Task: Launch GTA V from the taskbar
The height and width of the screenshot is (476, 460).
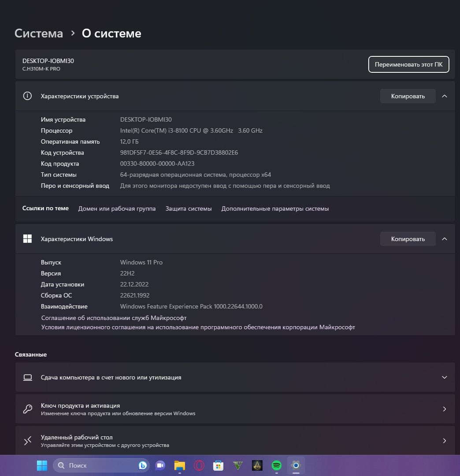Action: pos(238,465)
